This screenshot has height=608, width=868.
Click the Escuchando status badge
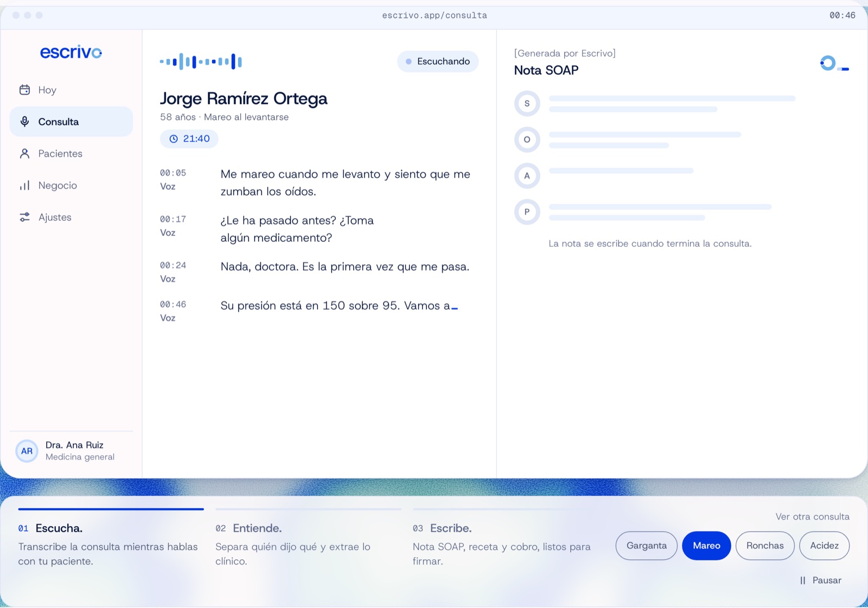438,61
